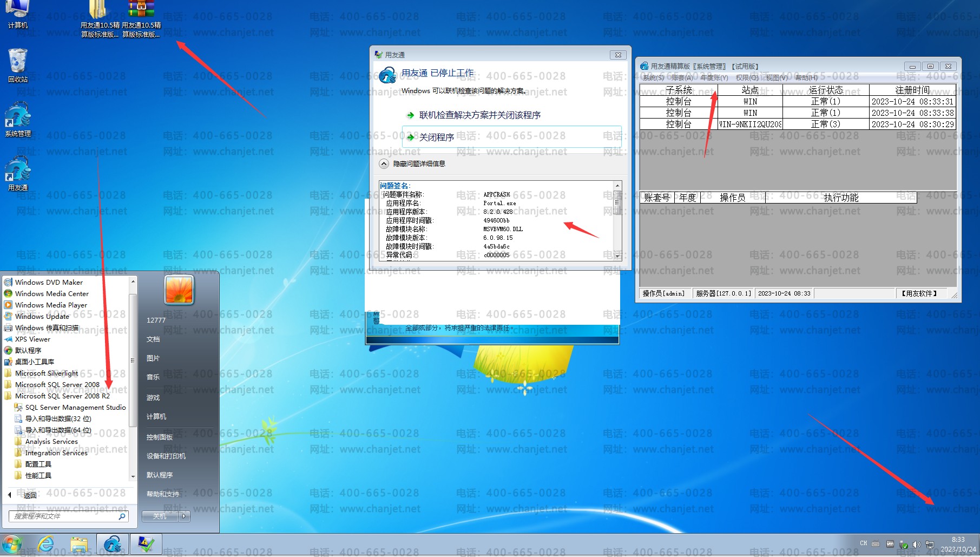Collapse 隐藏问题详细信息 chevron
The image size is (980, 557).
[384, 163]
